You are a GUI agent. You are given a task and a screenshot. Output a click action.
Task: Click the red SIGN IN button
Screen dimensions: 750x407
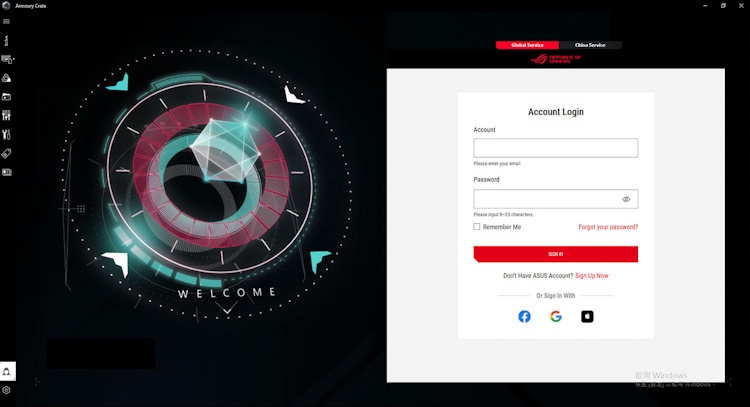(x=555, y=254)
